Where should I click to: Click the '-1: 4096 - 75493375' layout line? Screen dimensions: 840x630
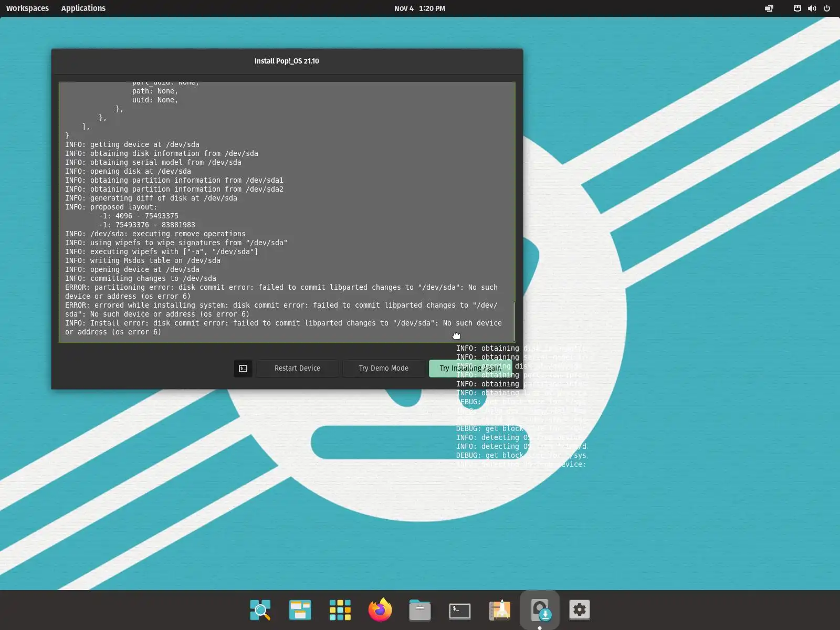pyautogui.click(x=139, y=216)
